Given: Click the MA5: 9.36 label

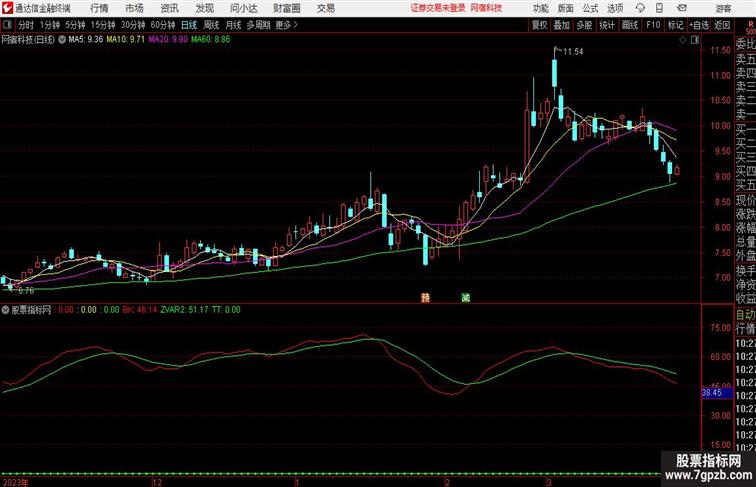Looking at the screenshot, I should (85, 39).
